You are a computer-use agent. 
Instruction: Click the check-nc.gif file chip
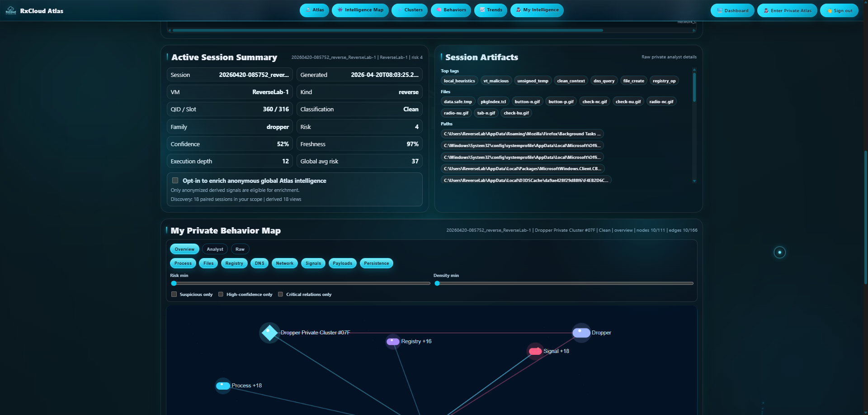(x=595, y=102)
